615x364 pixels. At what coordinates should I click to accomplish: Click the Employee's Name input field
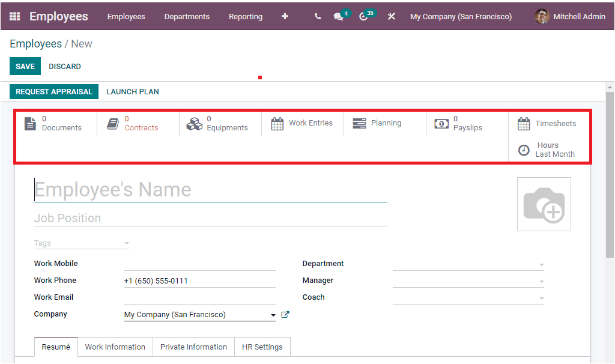(180, 189)
